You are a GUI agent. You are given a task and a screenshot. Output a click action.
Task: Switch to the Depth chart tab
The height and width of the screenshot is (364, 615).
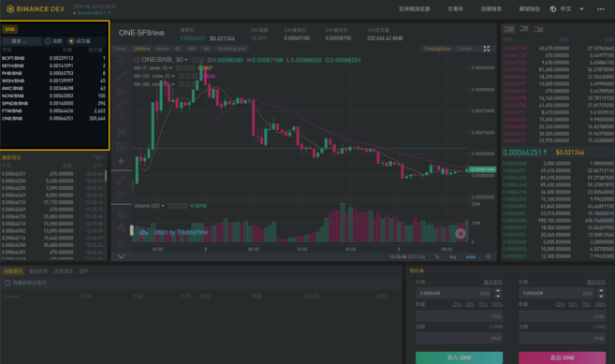coord(465,49)
